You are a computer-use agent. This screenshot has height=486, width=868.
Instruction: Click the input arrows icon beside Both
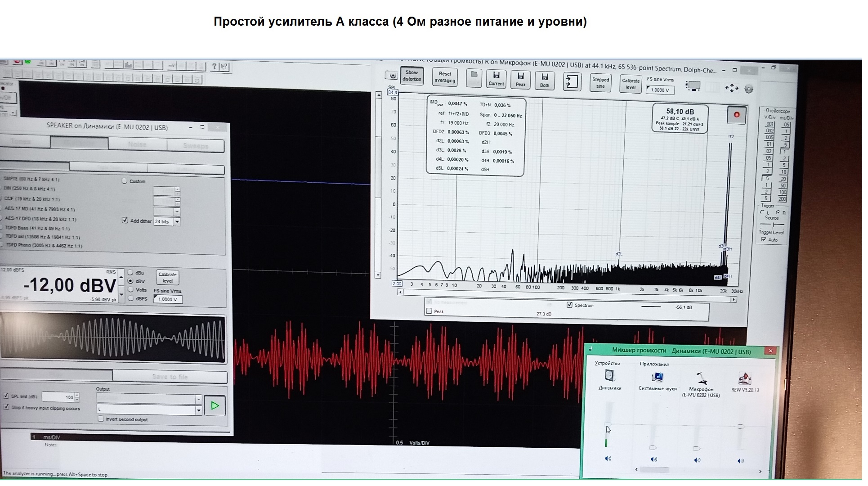click(x=572, y=82)
